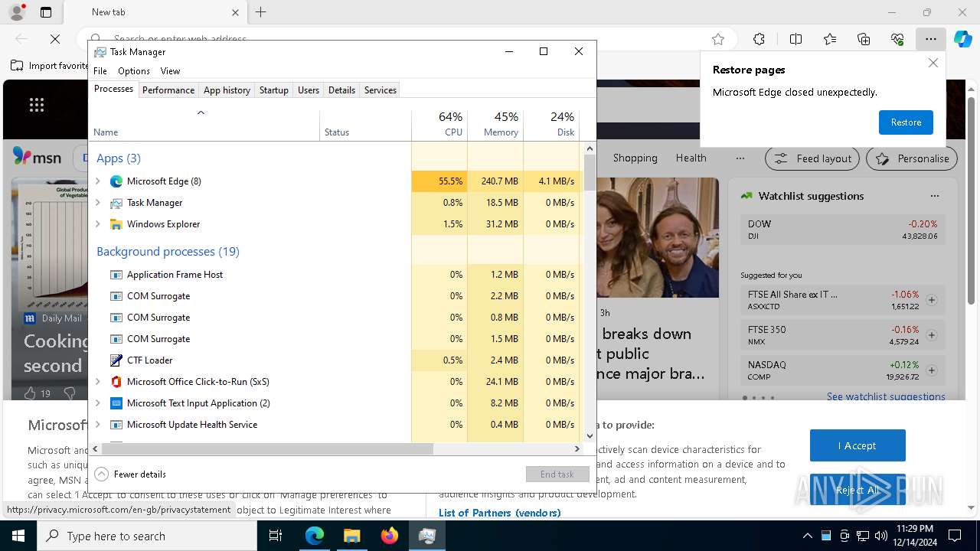
Task: Open Edge tab actions menu icon
Action: (46, 12)
